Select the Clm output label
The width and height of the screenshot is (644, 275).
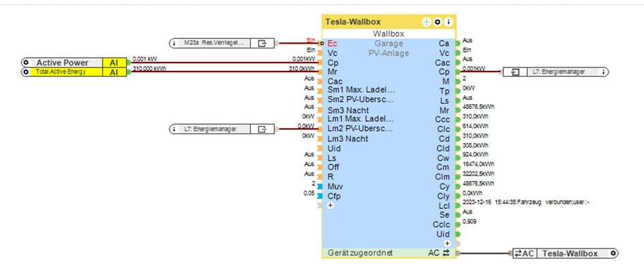(x=443, y=177)
